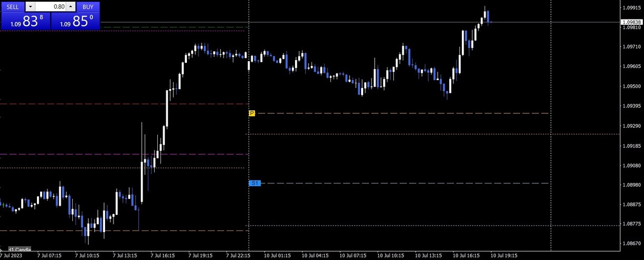Click the 7 Jul 16:15 time label

pyautogui.click(x=163, y=256)
